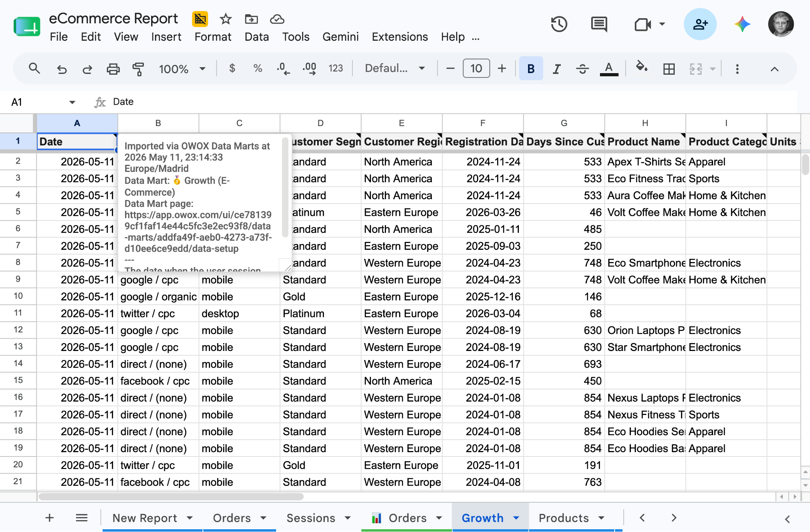Format selection as currency
Screen dimensions: 810x532
[x=232, y=68]
